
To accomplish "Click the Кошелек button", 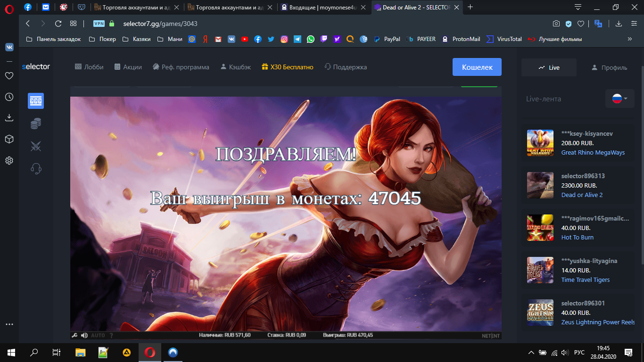I will [477, 67].
